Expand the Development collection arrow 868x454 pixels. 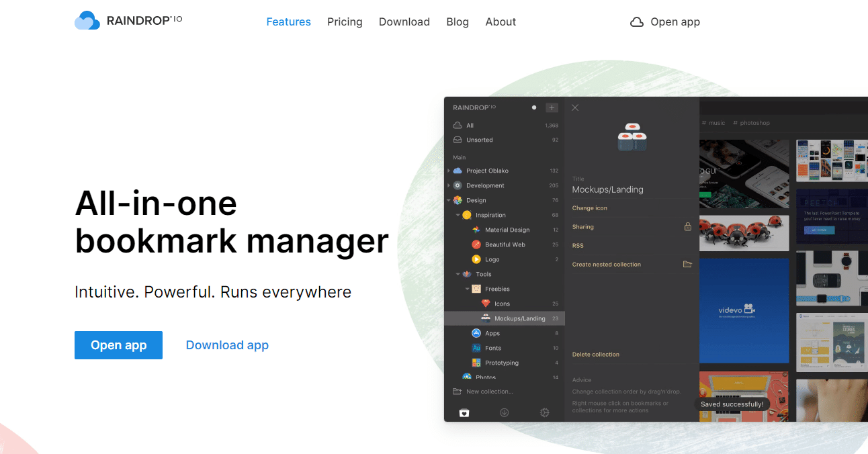[448, 185]
